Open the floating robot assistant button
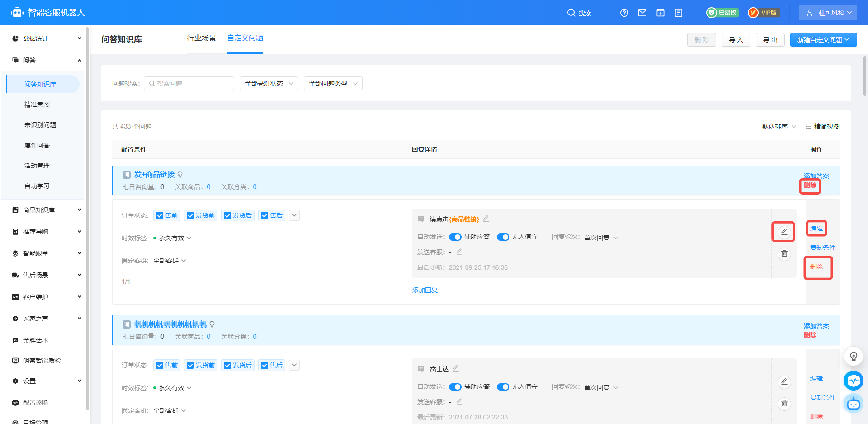The image size is (868, 424). coord(854,403)
